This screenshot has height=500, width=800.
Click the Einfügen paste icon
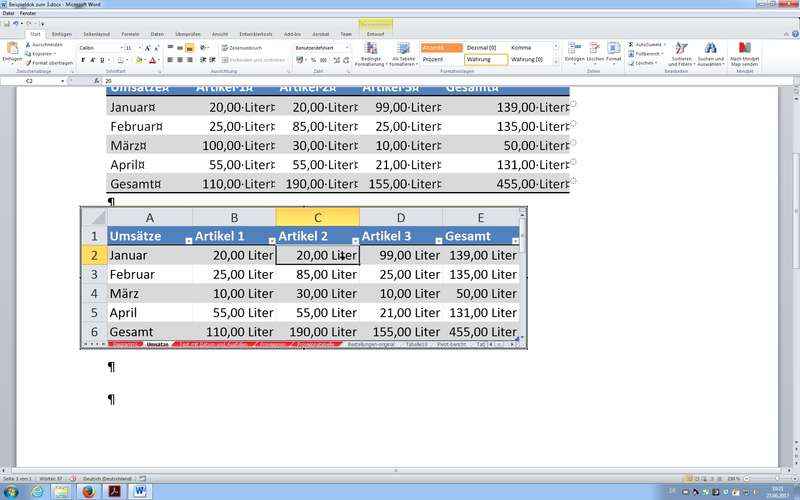click(12, 49)
